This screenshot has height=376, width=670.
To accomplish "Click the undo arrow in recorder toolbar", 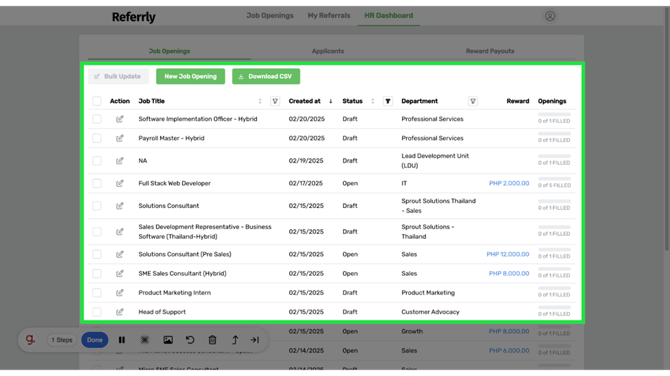I will 190,340.
